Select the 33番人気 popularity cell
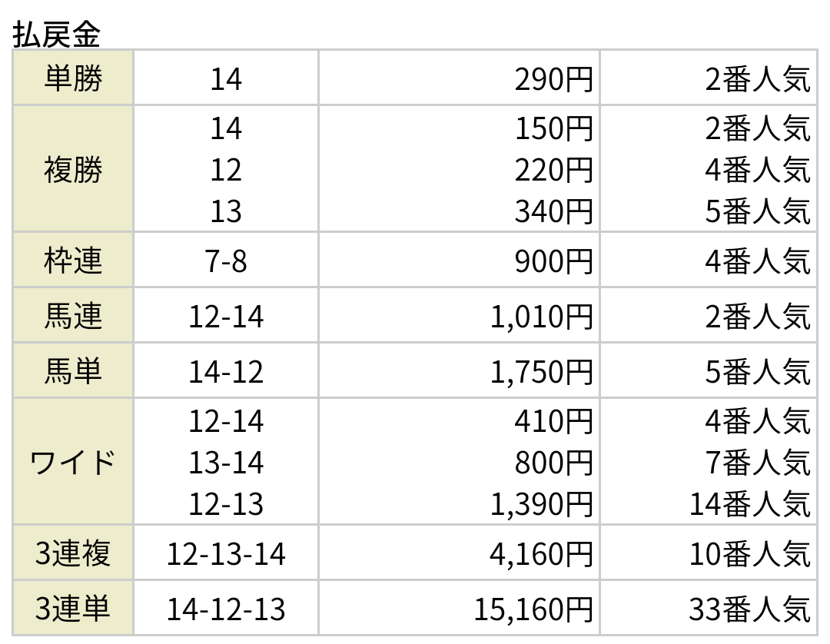The width and height of the screenshot is (830, 644). pyautogui.click(x=749, y=609)
